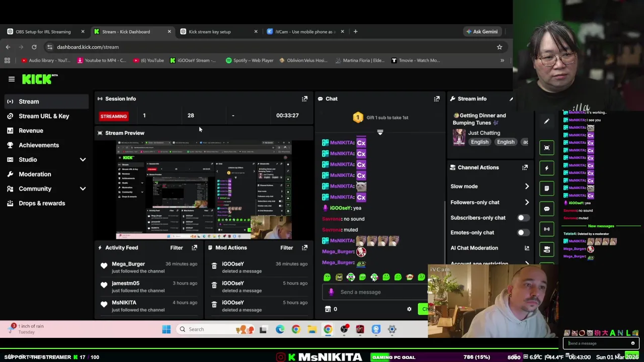Open Microsoft Edge from taskbar
The width and height of the screenshot is (644, 362).
(280, 329)
